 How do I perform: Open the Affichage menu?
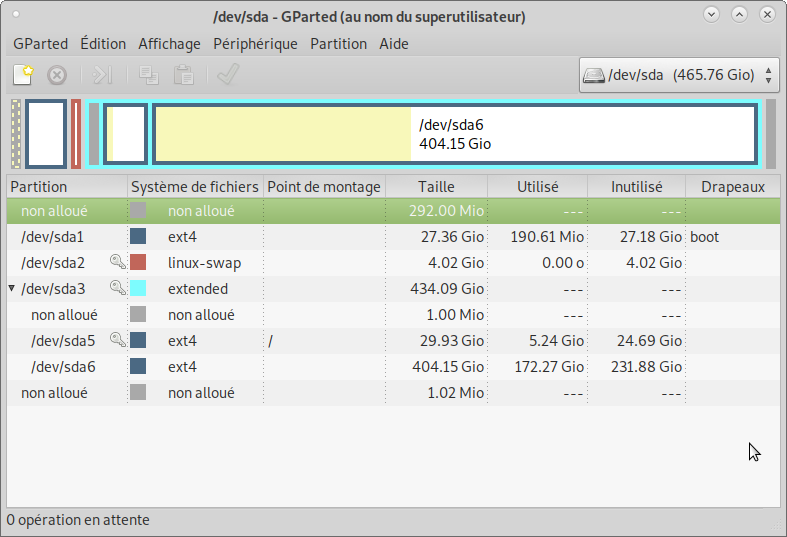click(x=169, y=44)
